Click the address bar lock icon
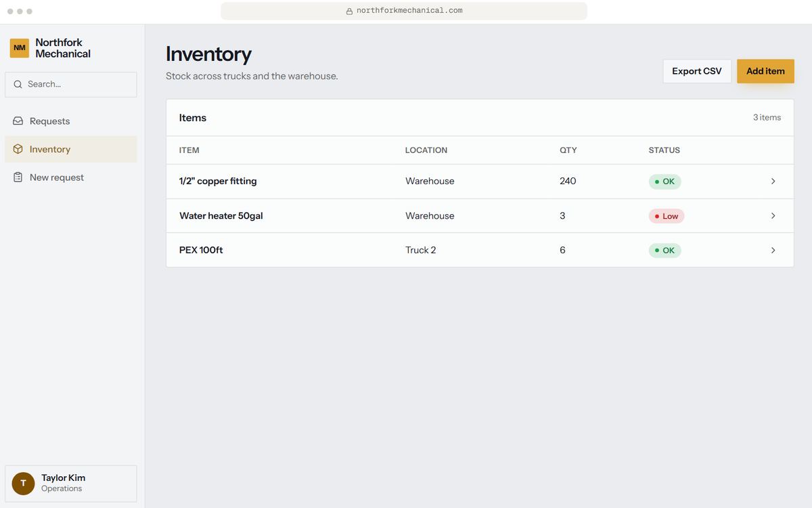This screenshot has width=812, height=508. (x=349, y=11)
